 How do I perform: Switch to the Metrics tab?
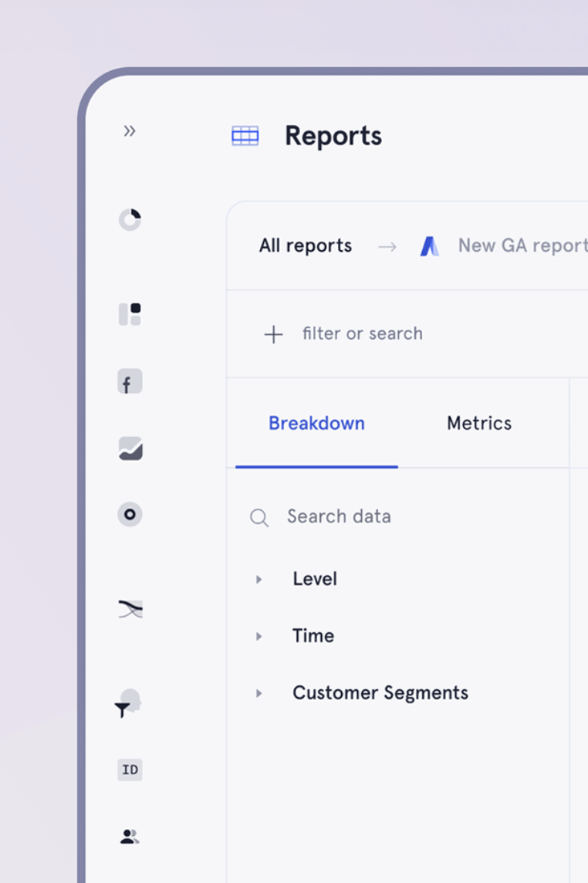click(x=479, y=423)
